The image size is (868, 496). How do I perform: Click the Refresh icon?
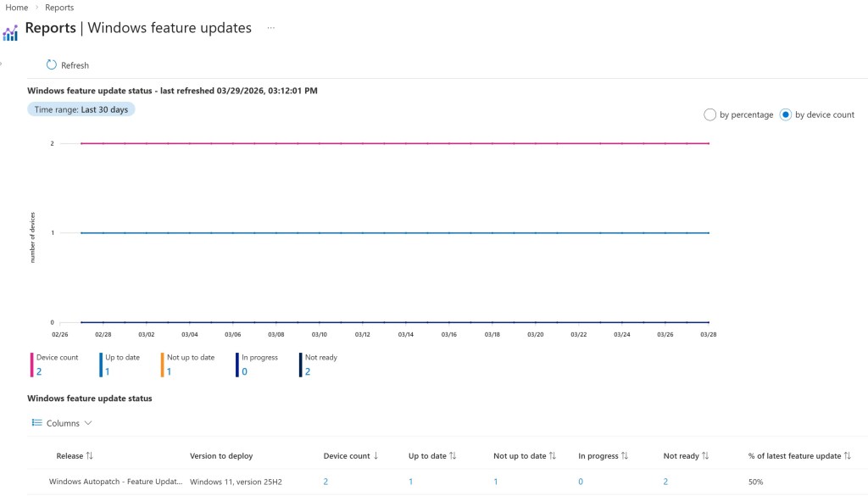[51, 65]
